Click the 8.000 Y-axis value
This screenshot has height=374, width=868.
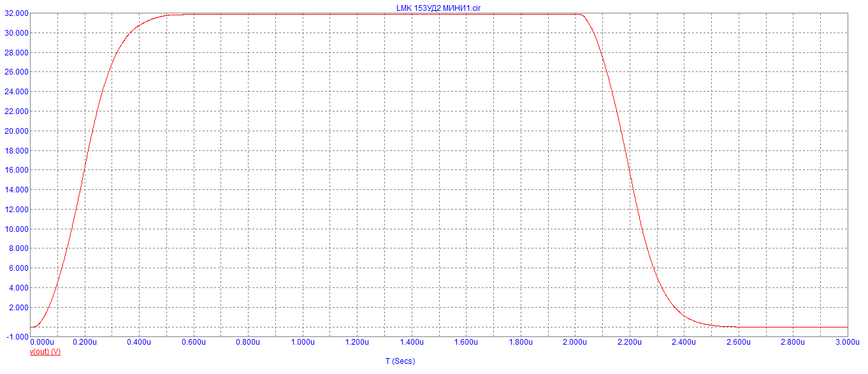pyautogui.click(x=18, y=248)
